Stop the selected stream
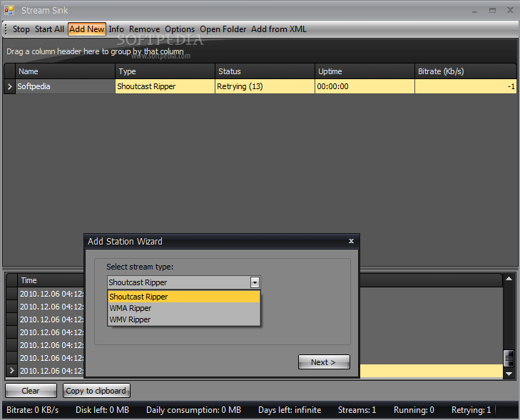This screenshot has height=420, width=520. click(x=21, y=29)
